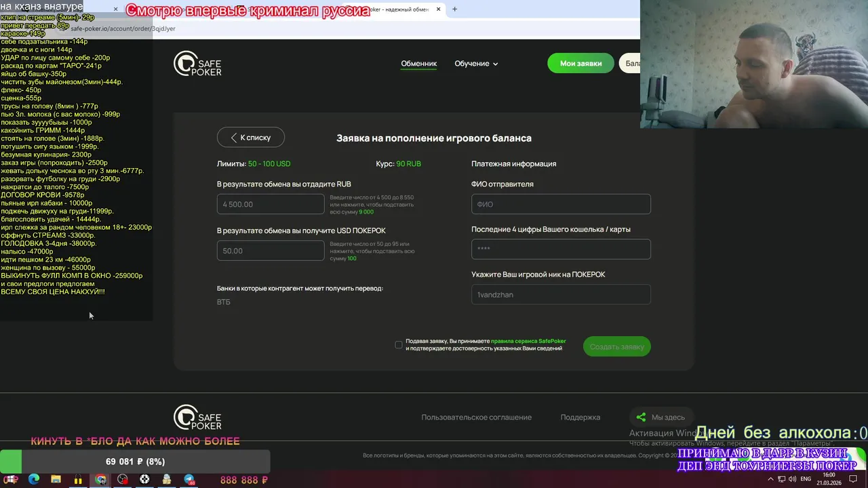The height and width of the screenshot is (488, 868).
Task: Expand the Обучение dropdown menu
Action: [x=476, y=64]
